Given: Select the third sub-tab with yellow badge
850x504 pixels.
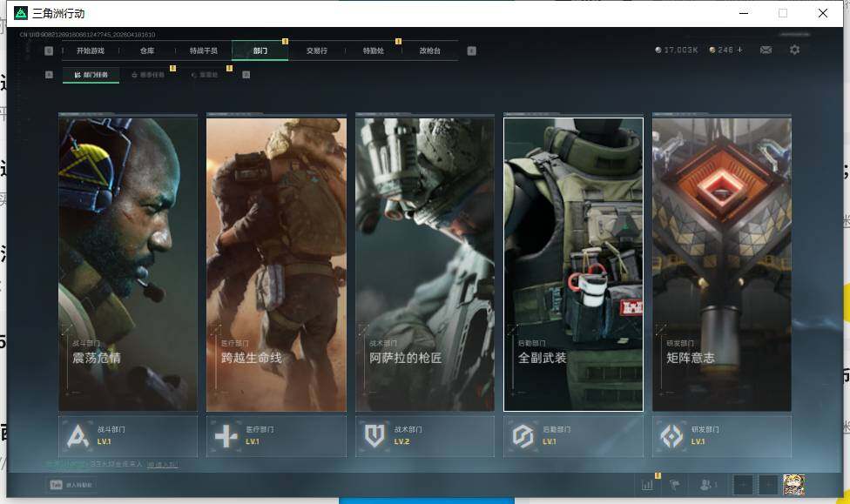Looking at the screenshot, I should (x=205, y=75).
